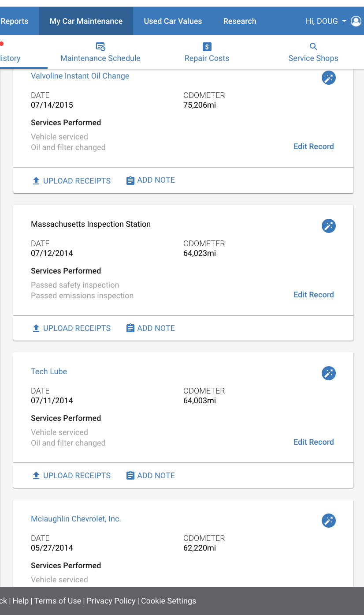364x615 pixels.
Task: Click the Maintenance Schedule calendar icon
Action: [x=100, y=47]
